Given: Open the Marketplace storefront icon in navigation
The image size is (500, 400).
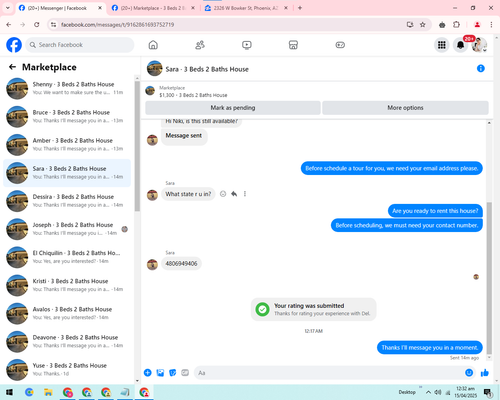Looking at the screenshot, I should 293,45.
